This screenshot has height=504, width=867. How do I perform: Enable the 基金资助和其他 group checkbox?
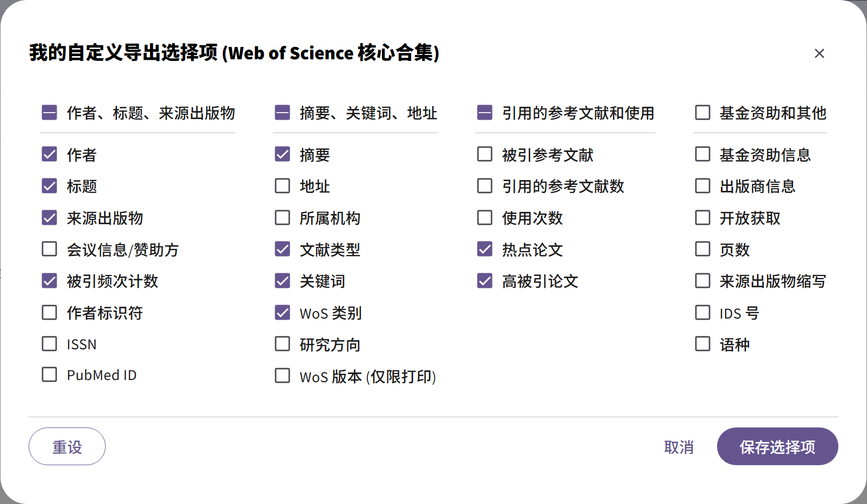(702, 113)
